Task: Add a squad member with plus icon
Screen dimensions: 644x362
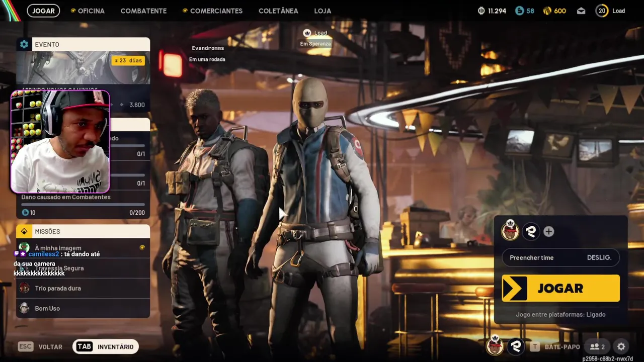Action: 548,231
